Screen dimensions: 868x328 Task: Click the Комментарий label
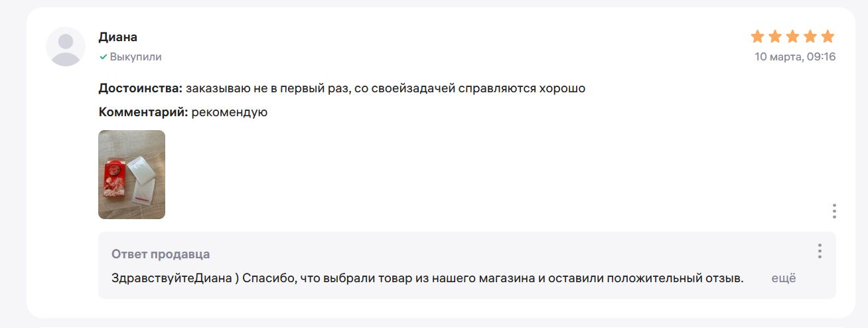click(143, 112)
